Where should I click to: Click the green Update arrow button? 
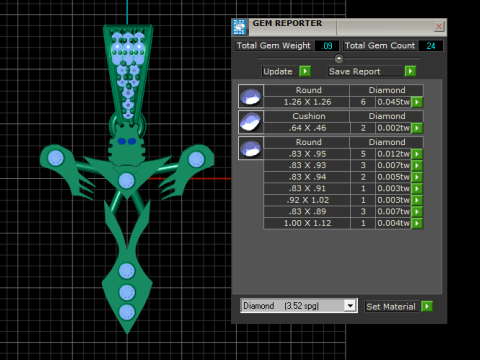click(305, 71)
